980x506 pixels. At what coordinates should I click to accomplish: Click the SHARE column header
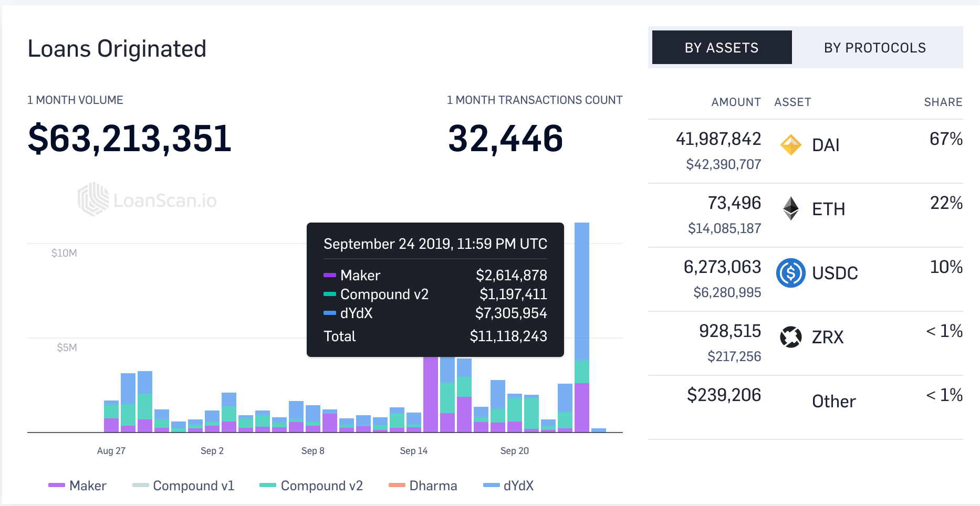[943, 102]
